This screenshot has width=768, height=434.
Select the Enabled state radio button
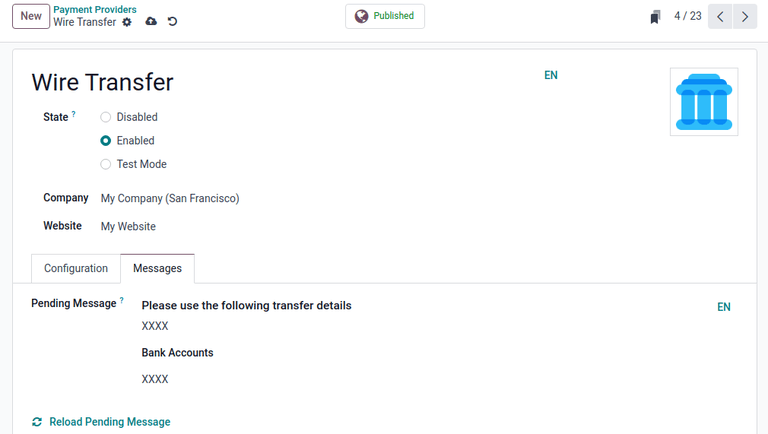click(x=106, y=141)
